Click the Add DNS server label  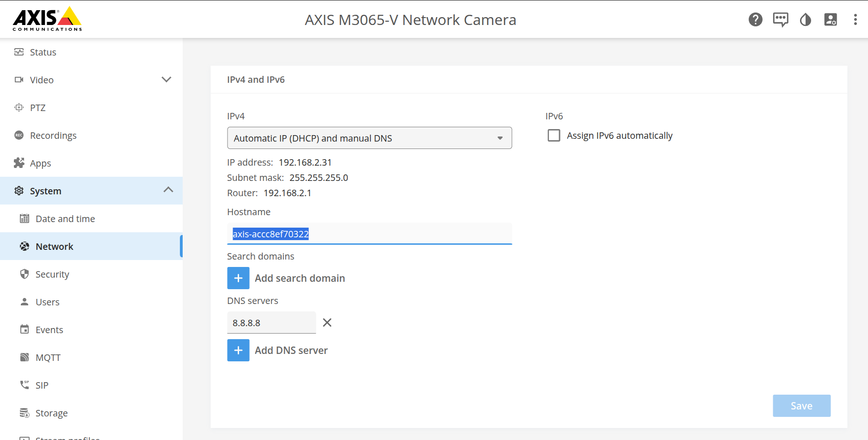291,350
